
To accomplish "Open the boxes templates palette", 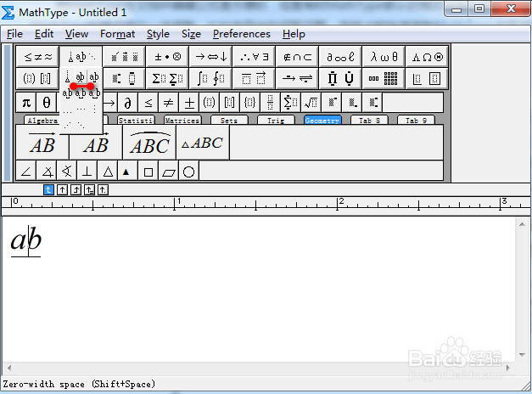I will (427, 78).
